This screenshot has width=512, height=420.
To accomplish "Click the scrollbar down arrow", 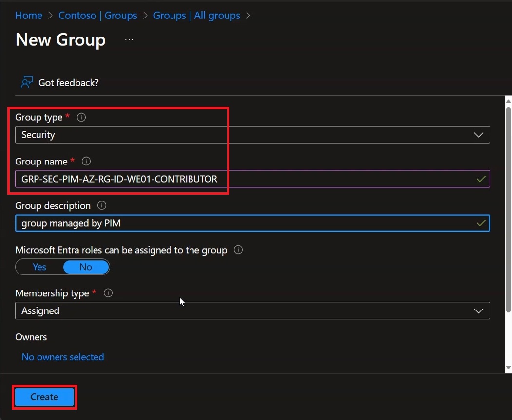I will 509,368.
